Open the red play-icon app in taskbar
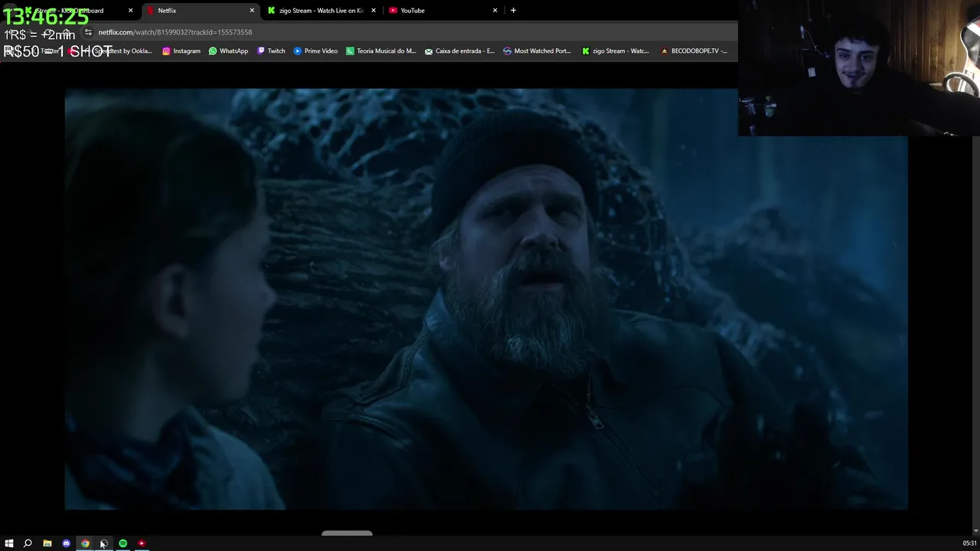 (142, 543)
